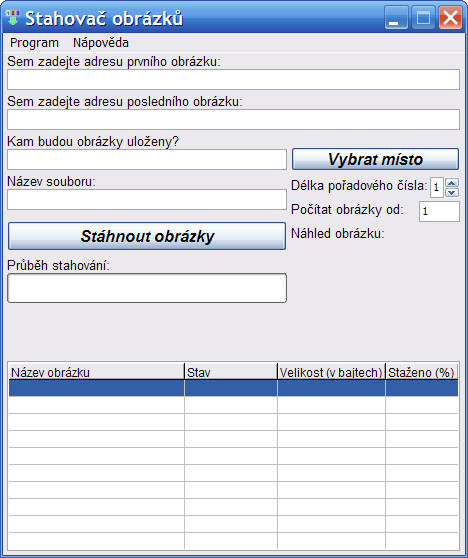Click the Stahovač obrázků title bar app icon
Viewport: 468px width, 558px height.
[x=13, y=18]
